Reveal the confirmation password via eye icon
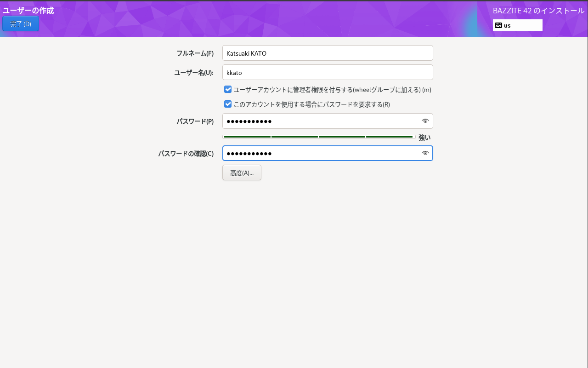 point(425,153)
